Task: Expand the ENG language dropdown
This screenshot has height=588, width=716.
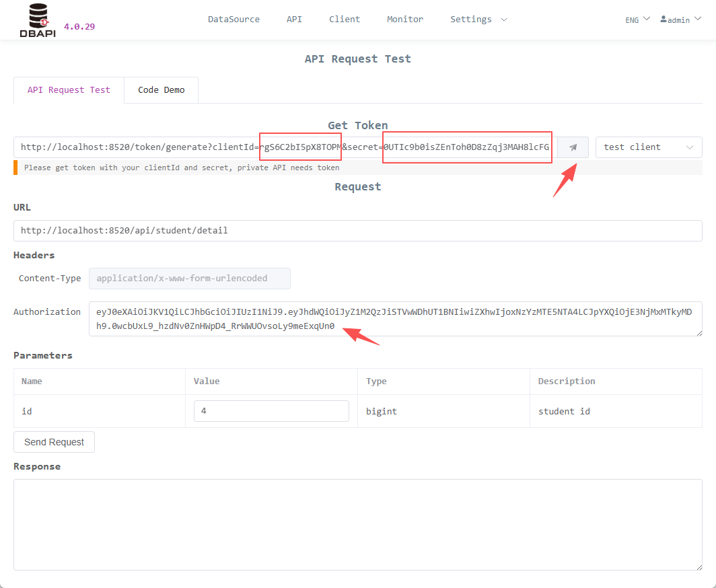Action: click(635, 20)
